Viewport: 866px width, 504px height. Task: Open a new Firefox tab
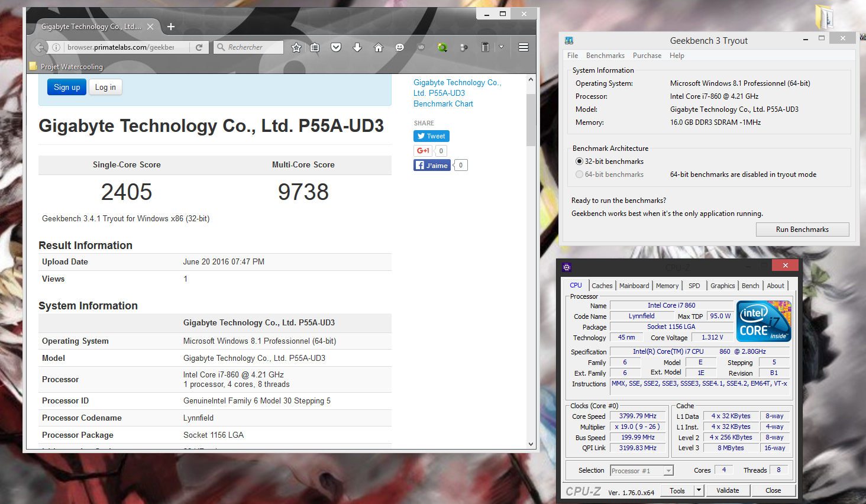pyautogui.click(x=171, y=27)
